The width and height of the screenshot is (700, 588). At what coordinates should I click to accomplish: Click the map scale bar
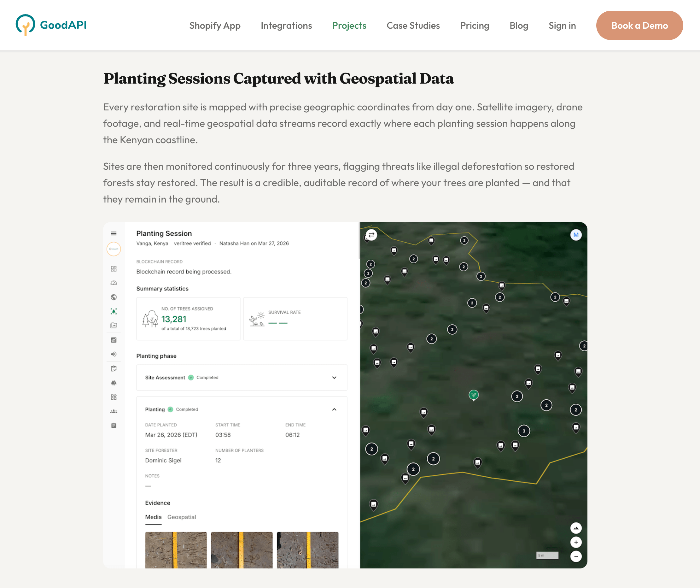tap(547, 555)
